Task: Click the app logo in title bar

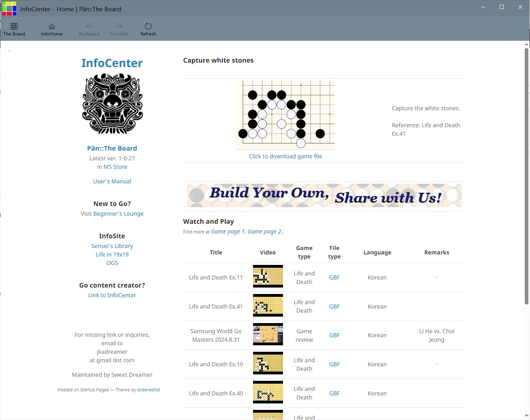Action: coord(9,8)
